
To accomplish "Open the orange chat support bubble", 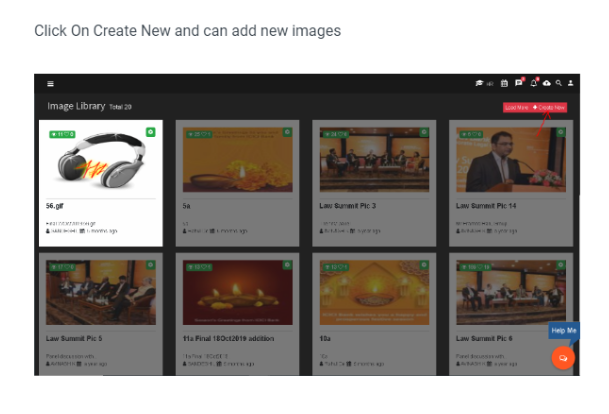I will click(x=563, y=358).
